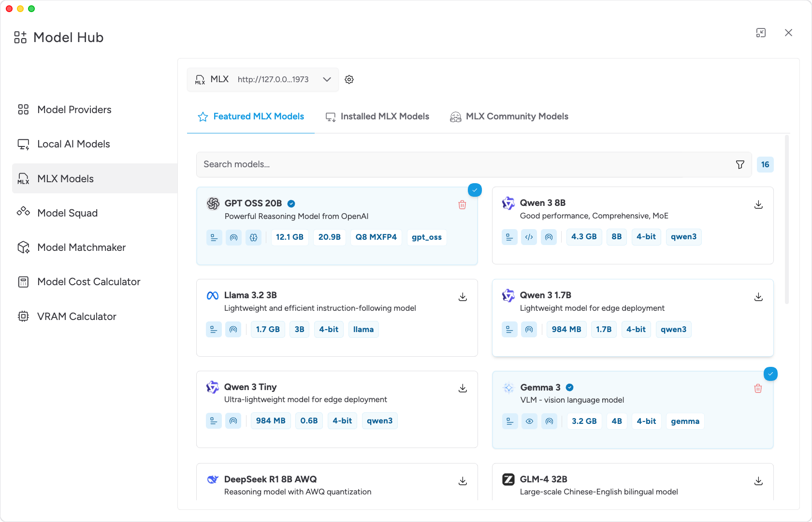
Task: Remove the Gemma 3 model
Action: tap(758, 389)
